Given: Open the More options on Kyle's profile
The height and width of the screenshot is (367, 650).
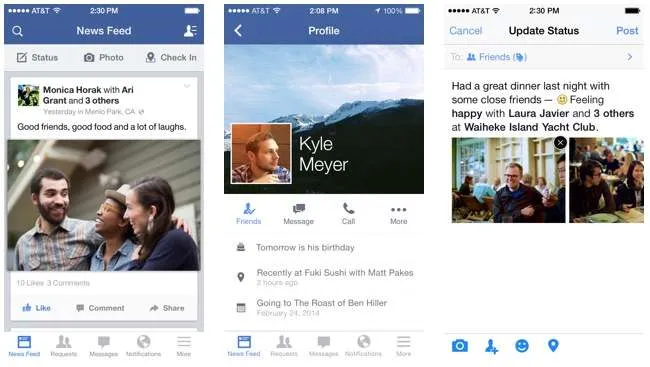Looking at the screenshot, I should coord(398,214).
